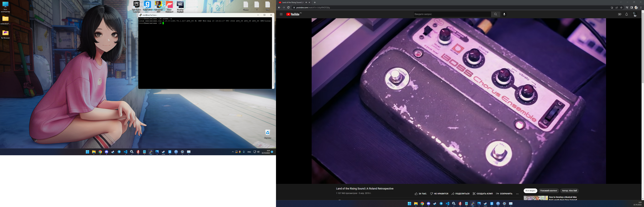Bookmark this page with star icon
This screenshot has height=207, width=644.
(x=621, y=7)
